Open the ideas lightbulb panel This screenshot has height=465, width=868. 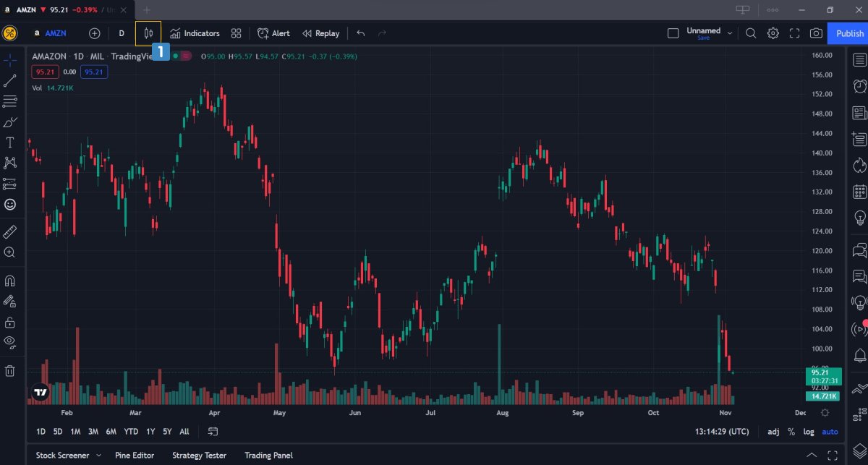point(859,217)
